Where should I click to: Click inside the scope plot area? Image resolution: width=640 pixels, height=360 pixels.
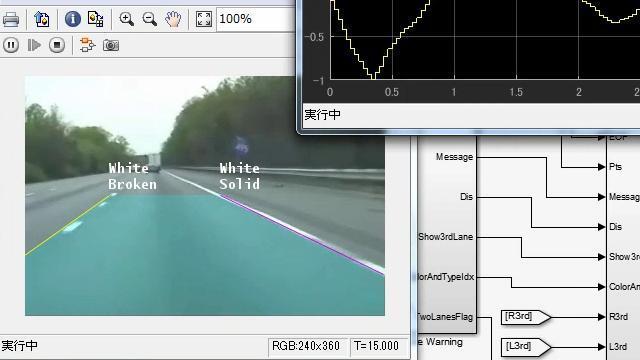[x=485, y=39]
